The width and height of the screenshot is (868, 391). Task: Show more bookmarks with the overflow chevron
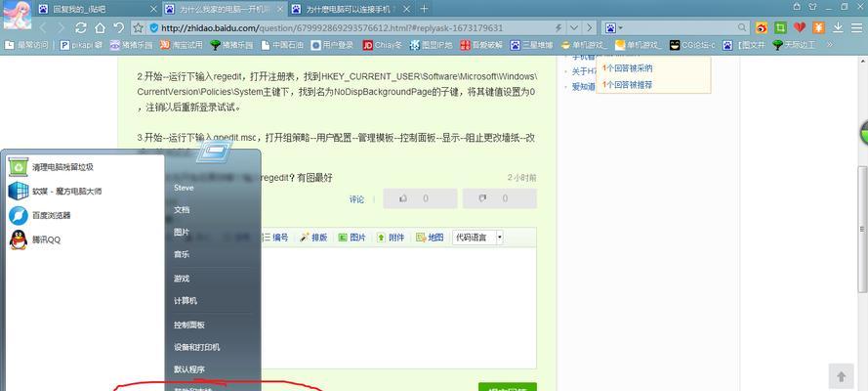tap(829, 45)
